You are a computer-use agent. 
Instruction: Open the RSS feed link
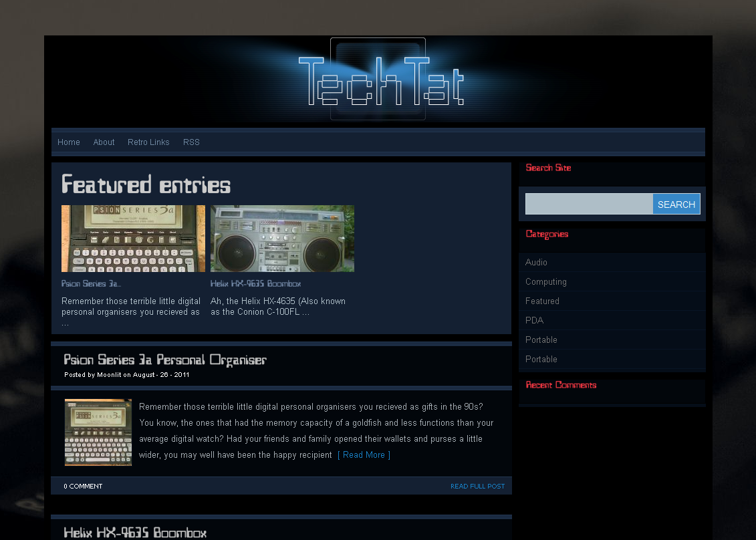(x=191, y=142)
